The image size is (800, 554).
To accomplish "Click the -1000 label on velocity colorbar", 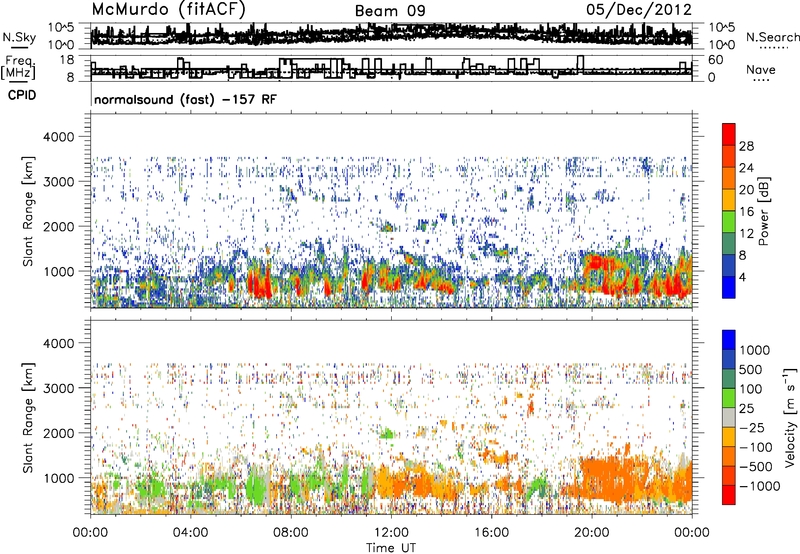I will [759, 486].
